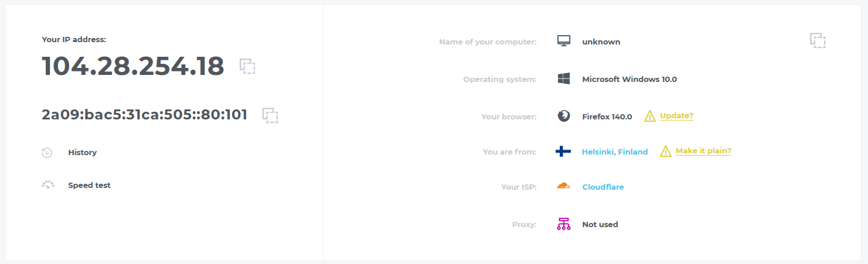Viewport: 868px width, 264px height.
Task: Click the Windows logo icon
Action: pyautogui.click(x=564, y=79)
